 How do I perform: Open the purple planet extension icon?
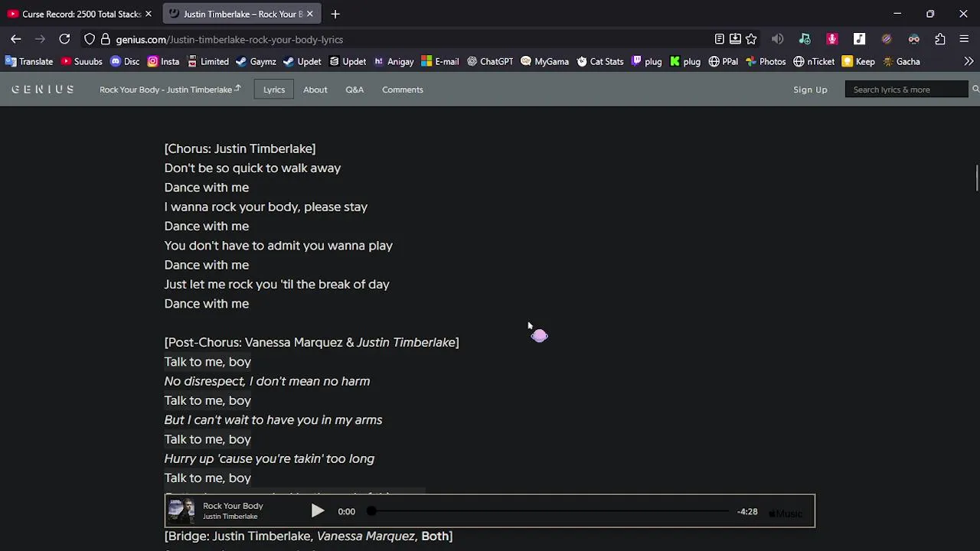click(x=887, y=39)
